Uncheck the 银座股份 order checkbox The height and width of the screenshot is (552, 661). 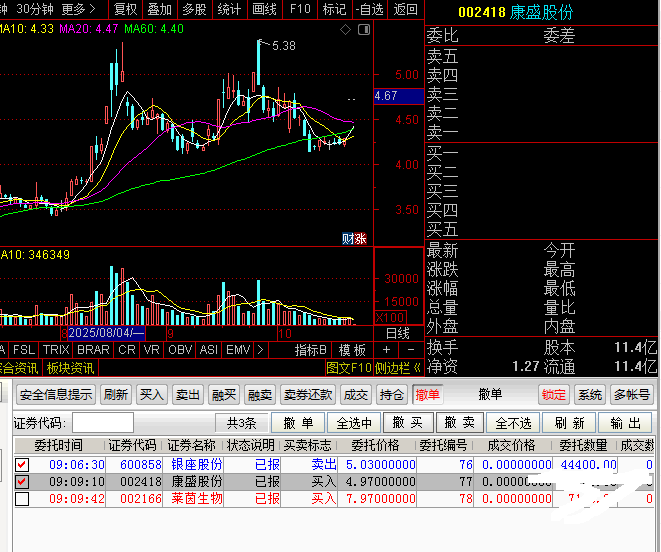point(22,465)
